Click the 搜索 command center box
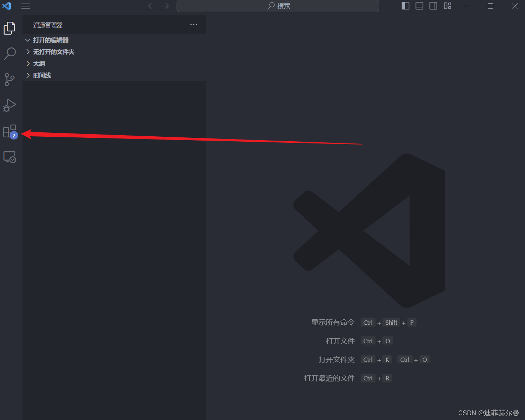The width and height of the screenshot is (525, 420). 277,6
